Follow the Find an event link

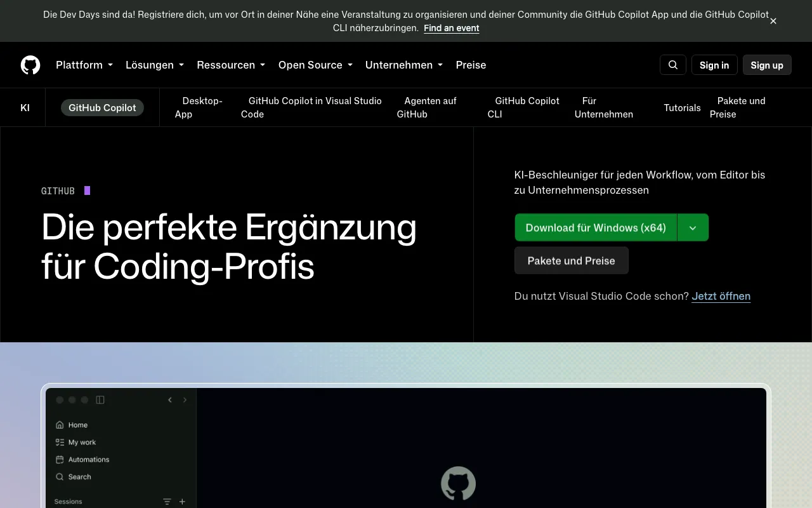pos(452,28)
